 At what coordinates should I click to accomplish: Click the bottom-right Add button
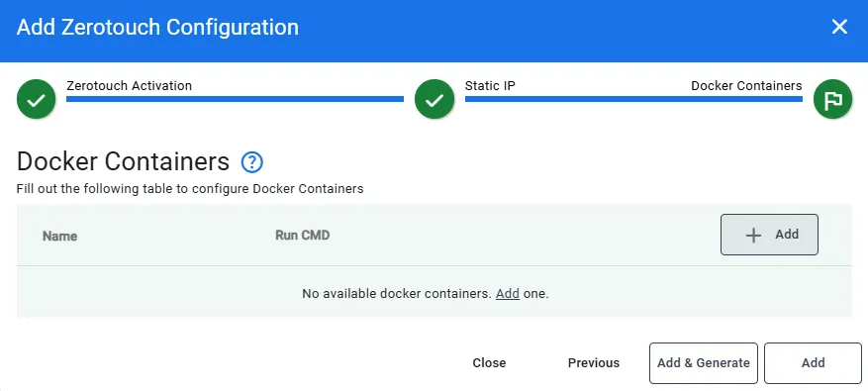[813, 362]
